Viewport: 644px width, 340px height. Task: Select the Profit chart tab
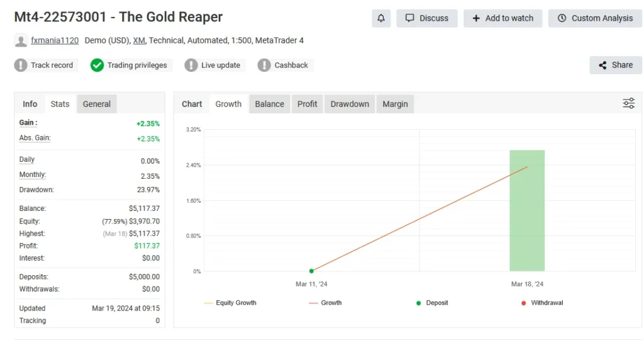[307, 104]
